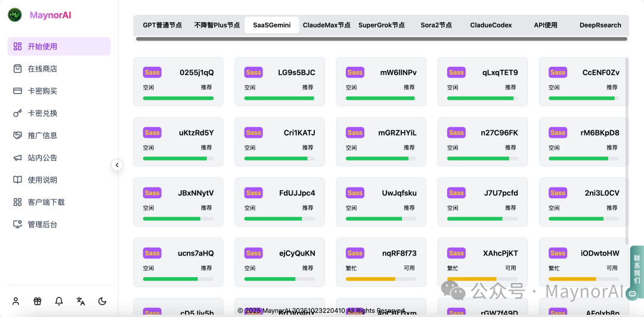Open 卡密购买 menu item
The image size is (644, 317).
[58, 91]
